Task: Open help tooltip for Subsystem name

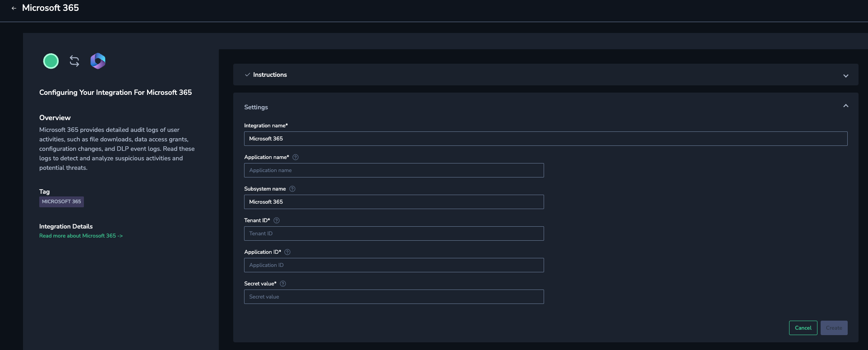Action: (292, 189)
